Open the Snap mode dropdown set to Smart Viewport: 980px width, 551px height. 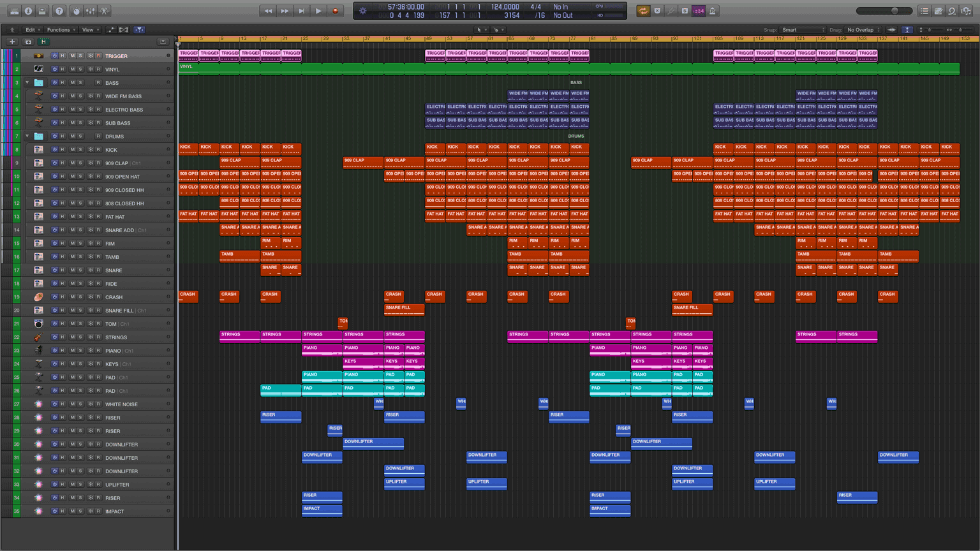click(802, 29)
